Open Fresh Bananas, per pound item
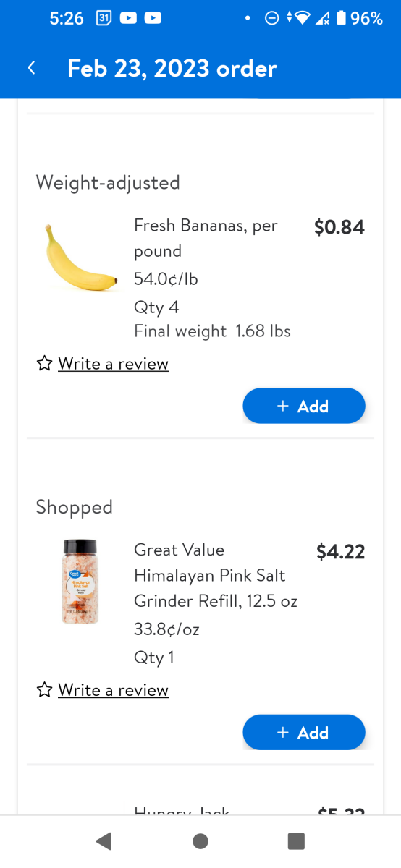The width and height of the screenshot is (401, 868). (206, 238)
